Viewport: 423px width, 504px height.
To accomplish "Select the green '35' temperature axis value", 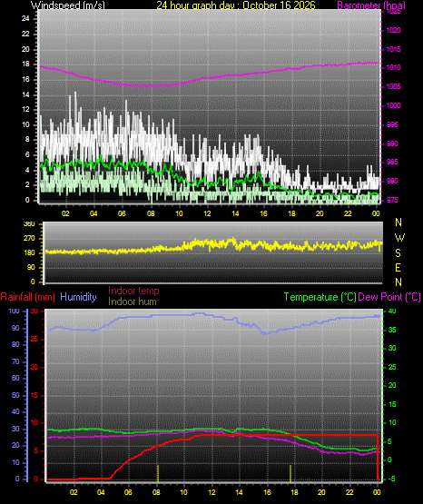I will (392, 330).
